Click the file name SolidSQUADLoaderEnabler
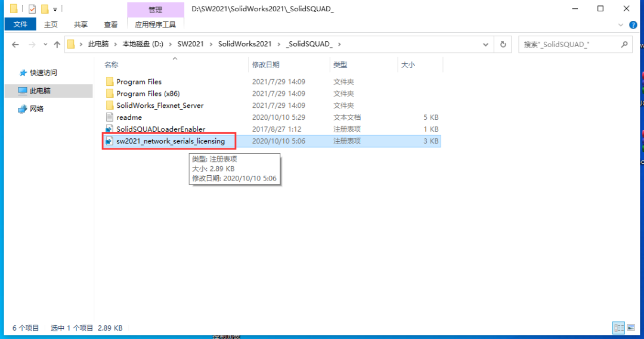This screenshot has width=644, height=339. tap(160, 129)
